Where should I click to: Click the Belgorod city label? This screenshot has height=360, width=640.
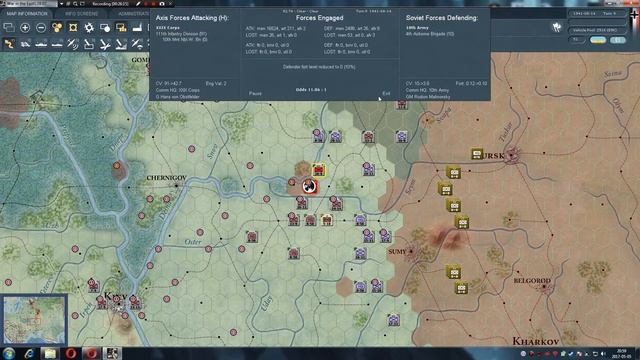click(x=532, y=281)
